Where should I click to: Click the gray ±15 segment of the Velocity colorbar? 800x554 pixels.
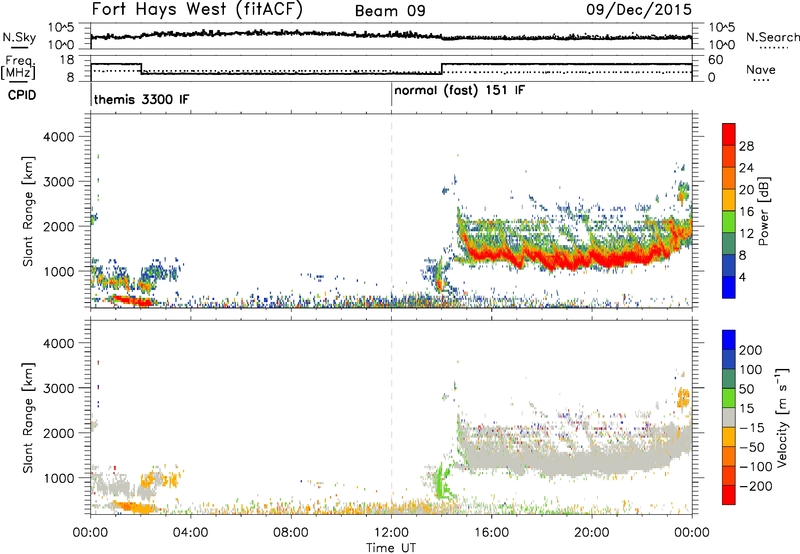(x=729, y=417)
